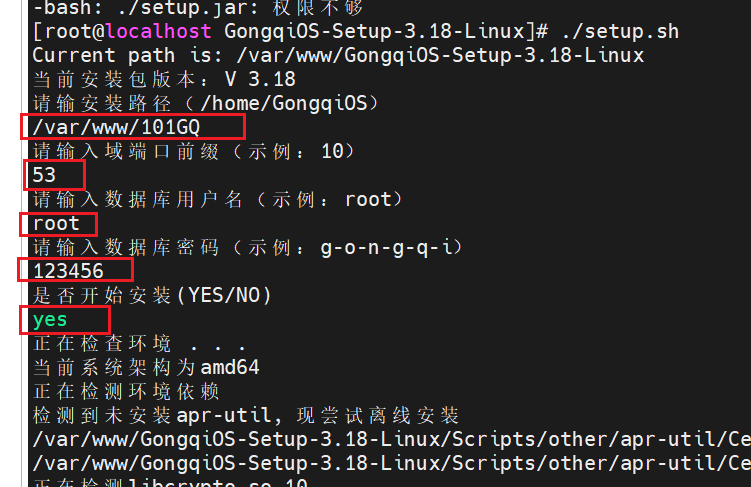Click the first apr-util script path line
751x487 pixels.
[390, 439]
